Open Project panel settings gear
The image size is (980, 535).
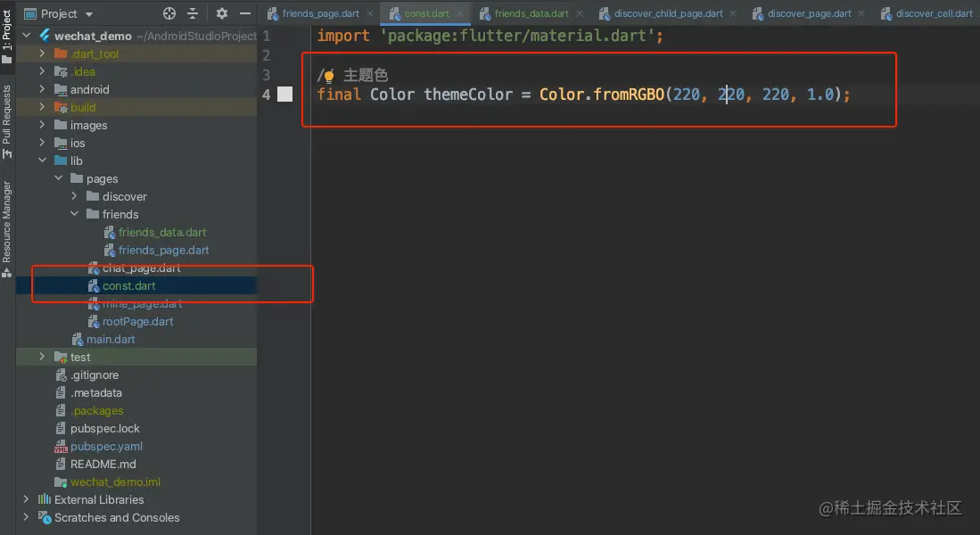point(222,13)
